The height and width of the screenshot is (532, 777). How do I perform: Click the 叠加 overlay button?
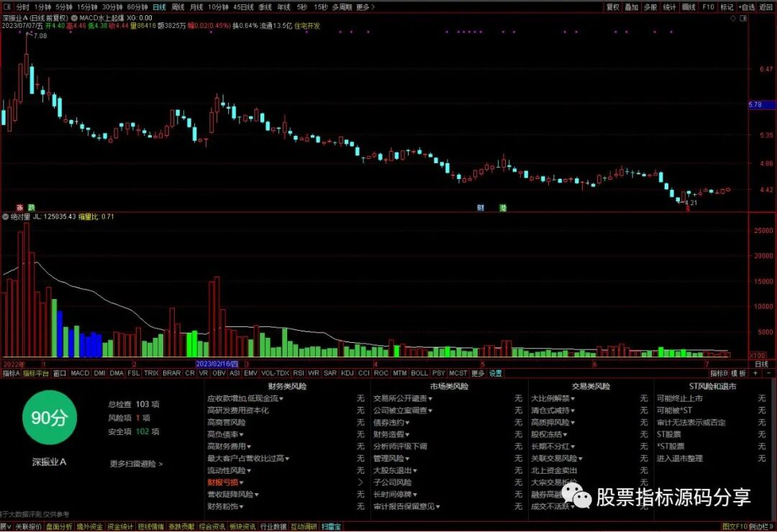click(632, 7)
